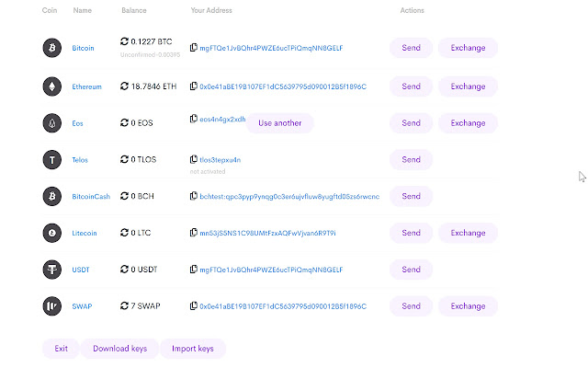Screen dimensions: 588x368
Task: Click the Exit button
Action: [x=61, y=349]
